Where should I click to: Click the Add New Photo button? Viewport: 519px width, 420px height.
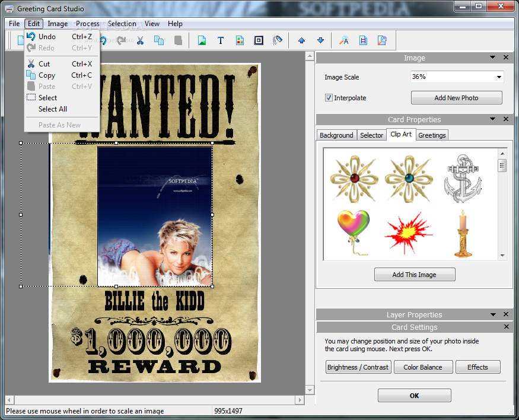click(x=457, y=98)
